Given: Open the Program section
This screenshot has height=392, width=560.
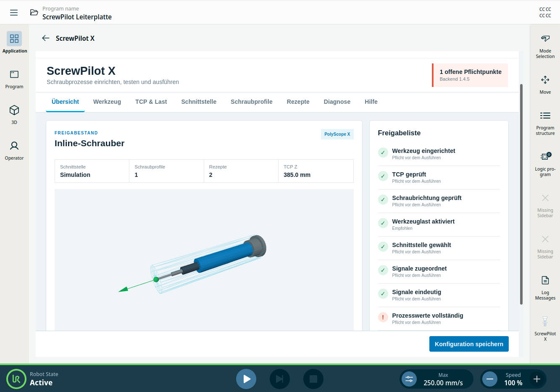Looking at the screenshot, I should (x=14, y=79).
